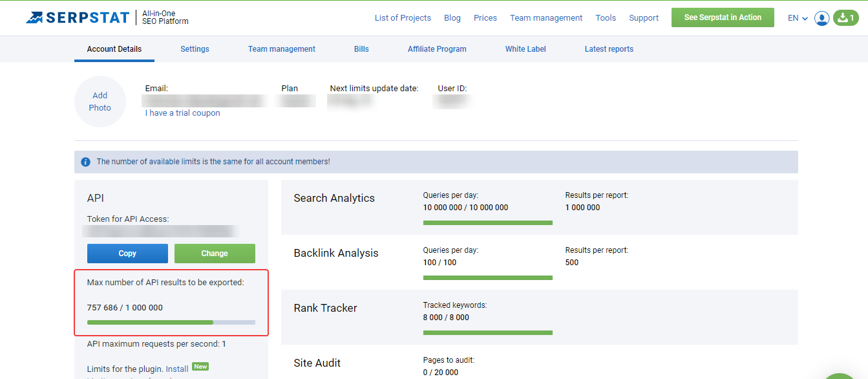Click the See Serpstat in Action button
This screenshot has height=379, width=868.
click(x=723, y=17)
